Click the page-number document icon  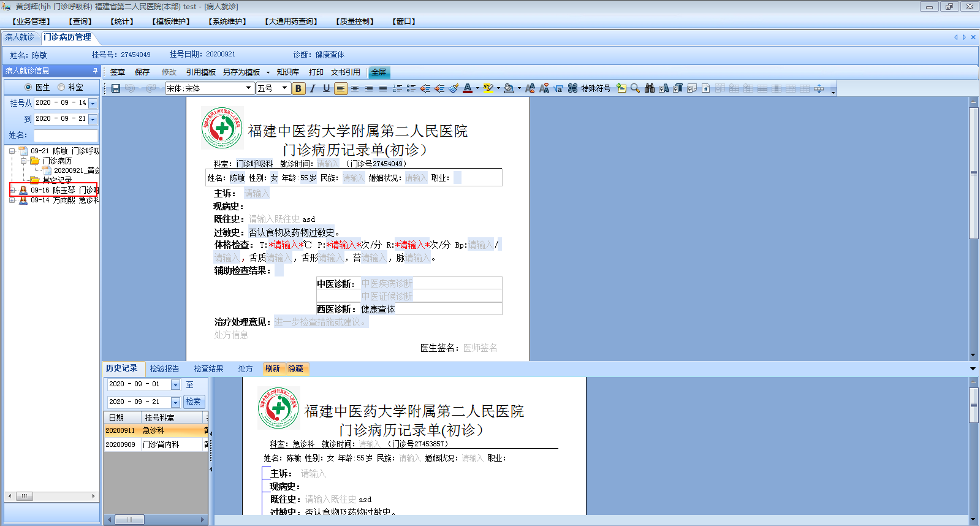706,88
